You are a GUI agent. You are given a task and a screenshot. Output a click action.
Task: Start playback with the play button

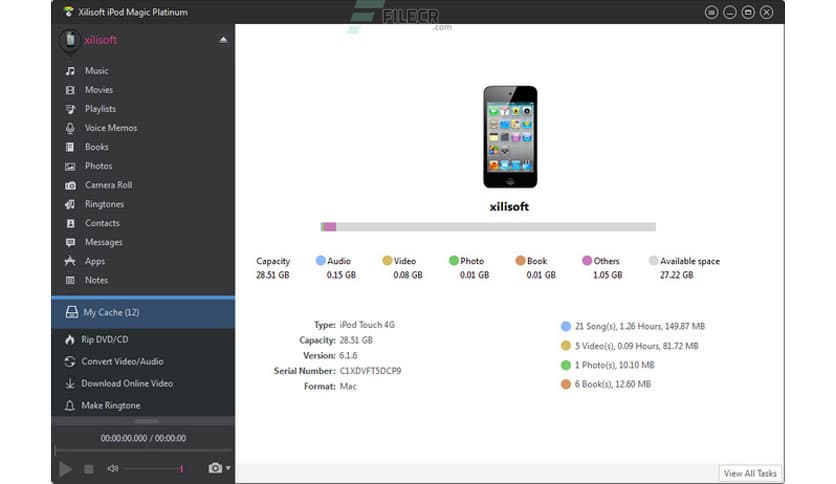[x=65, y=469]
